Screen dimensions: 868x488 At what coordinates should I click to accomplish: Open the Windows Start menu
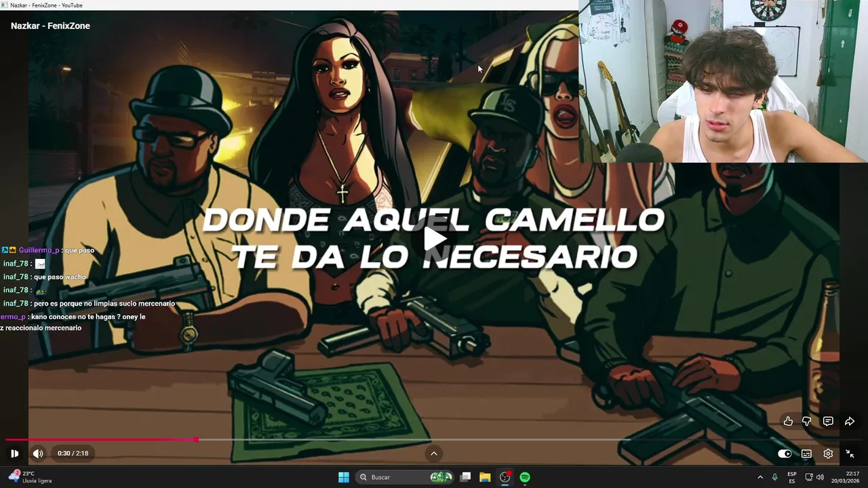tap(344, 477)
